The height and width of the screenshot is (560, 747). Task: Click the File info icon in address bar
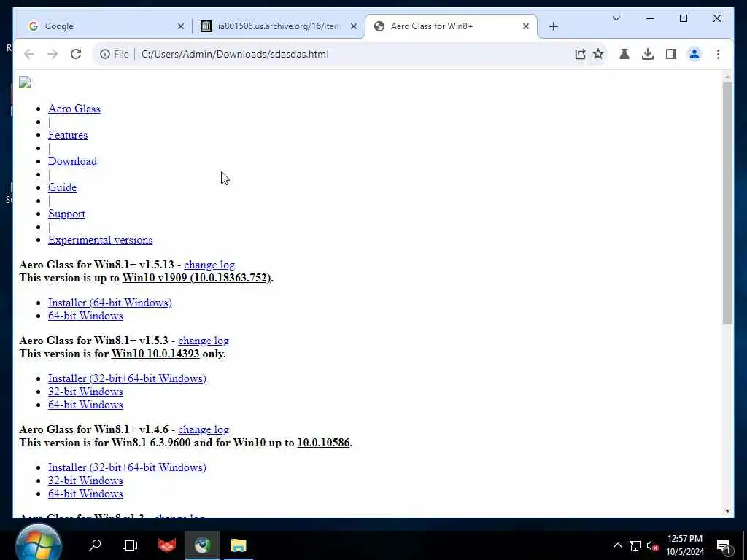pyautogui.click(x=105, y=54)
